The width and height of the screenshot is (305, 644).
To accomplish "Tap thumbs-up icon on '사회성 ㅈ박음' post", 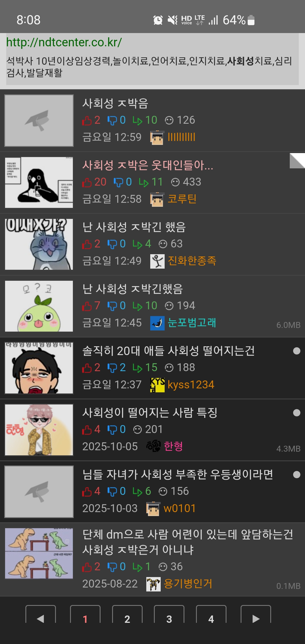I will point(87,121).
